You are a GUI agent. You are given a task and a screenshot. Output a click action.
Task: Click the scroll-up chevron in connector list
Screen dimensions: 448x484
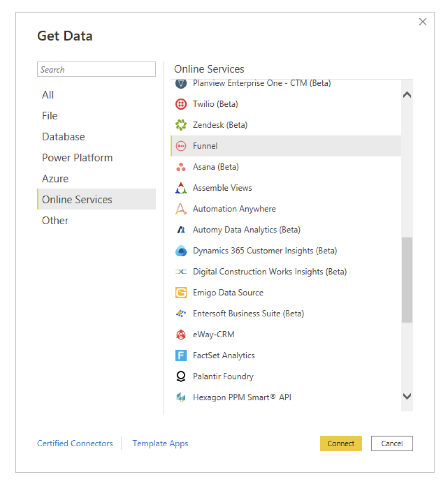407,95
